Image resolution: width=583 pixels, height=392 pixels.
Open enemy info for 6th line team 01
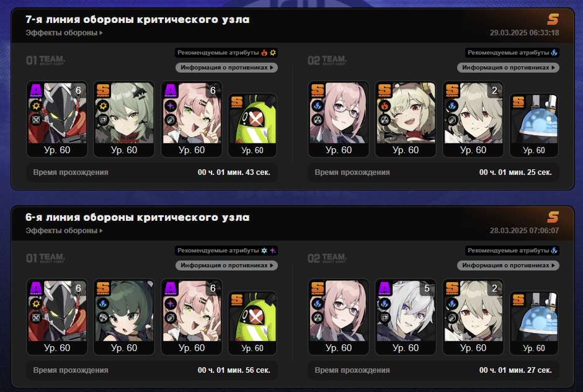226,265
